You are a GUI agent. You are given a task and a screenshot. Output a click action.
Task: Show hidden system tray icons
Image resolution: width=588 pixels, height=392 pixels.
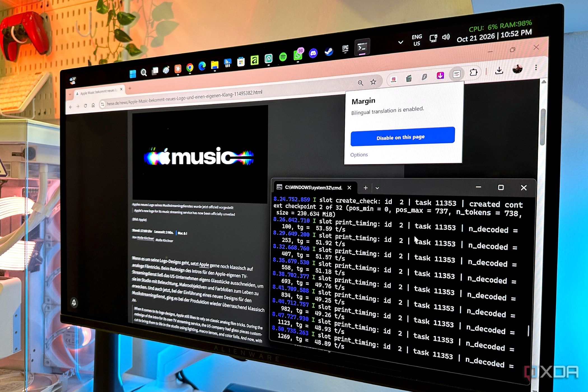point(401,42)
